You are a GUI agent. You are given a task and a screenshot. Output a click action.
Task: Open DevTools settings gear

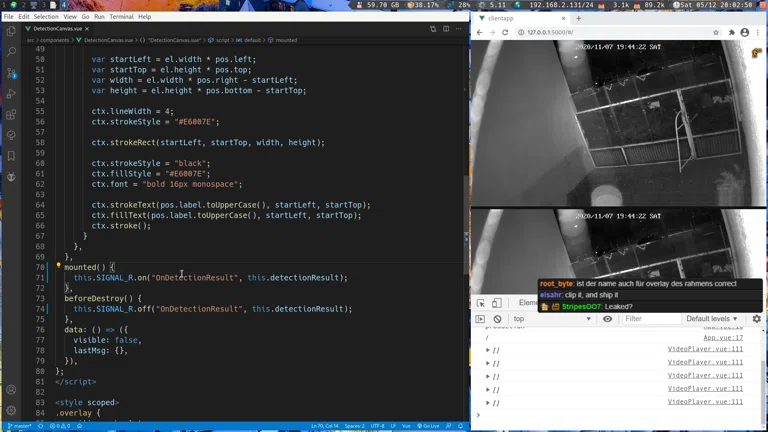point(756,319)
